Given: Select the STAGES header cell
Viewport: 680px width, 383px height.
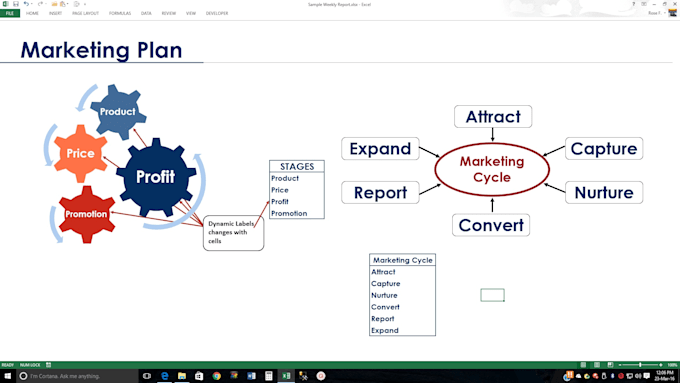Looking at the screenshot, I should 297,167.
